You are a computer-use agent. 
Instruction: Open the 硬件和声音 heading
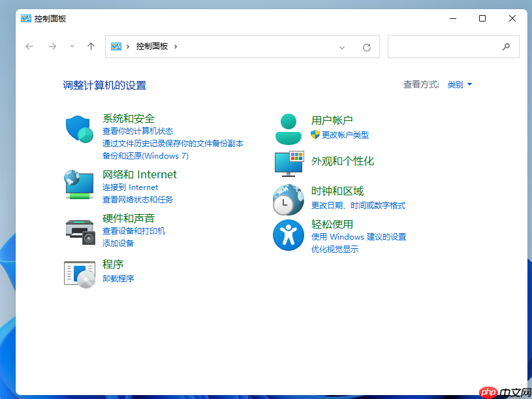point(129,218)
